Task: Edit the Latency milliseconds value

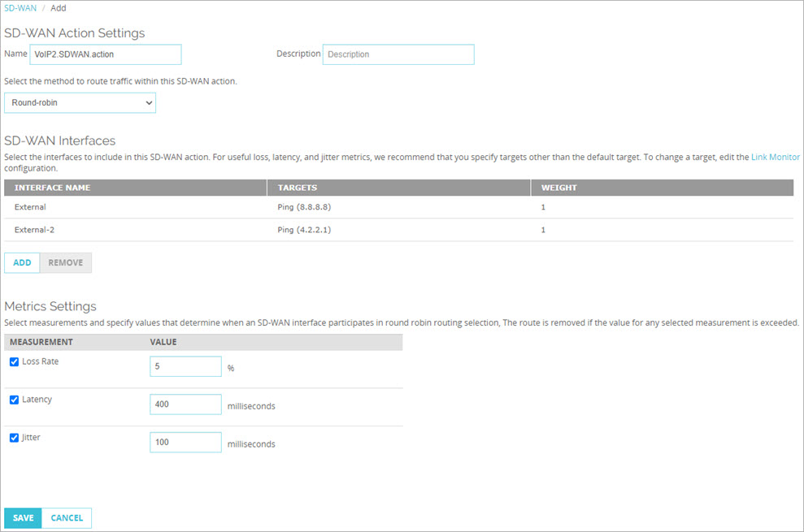Action: tap(185, 404)
